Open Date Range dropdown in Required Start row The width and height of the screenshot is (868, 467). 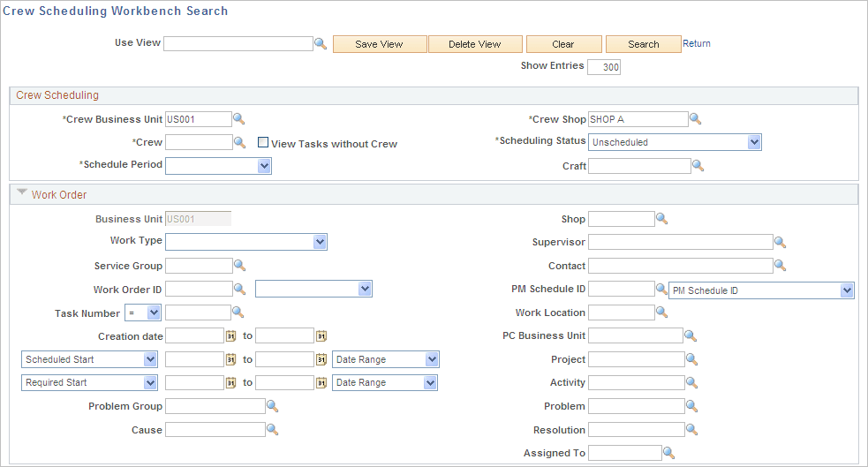click(385, 382)
